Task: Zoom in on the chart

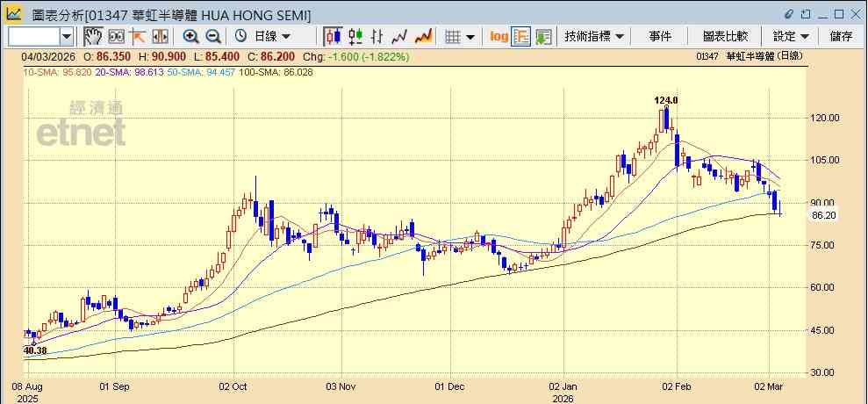Action: point(191,37)
